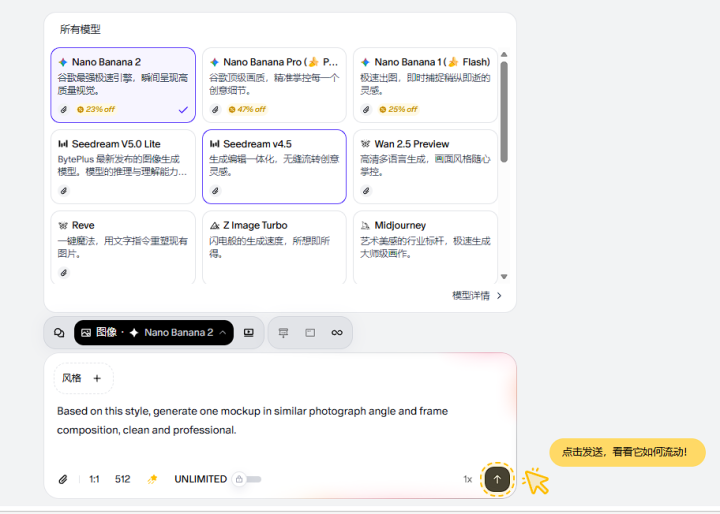This screenshot has width=720, height=514.
Task: Choose the Z Image Turbo model
Action: (274, 247)
